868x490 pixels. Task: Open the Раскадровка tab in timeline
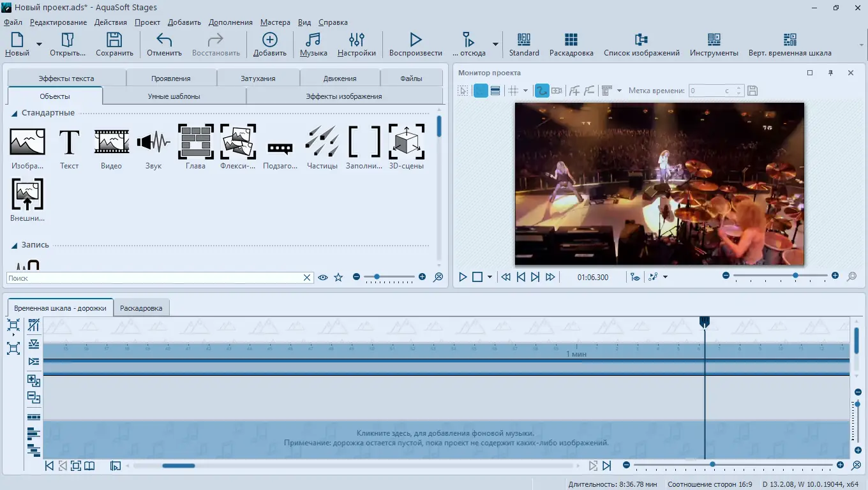pos(141,308)
